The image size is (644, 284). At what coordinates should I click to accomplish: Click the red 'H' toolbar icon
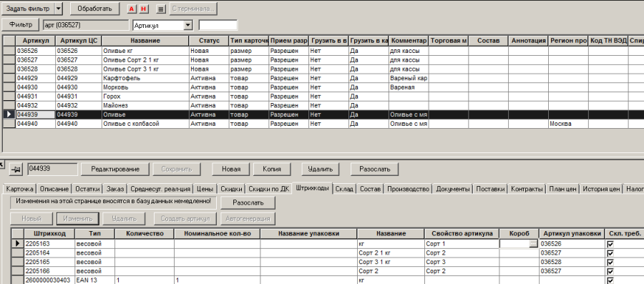[x=143, y=9]
